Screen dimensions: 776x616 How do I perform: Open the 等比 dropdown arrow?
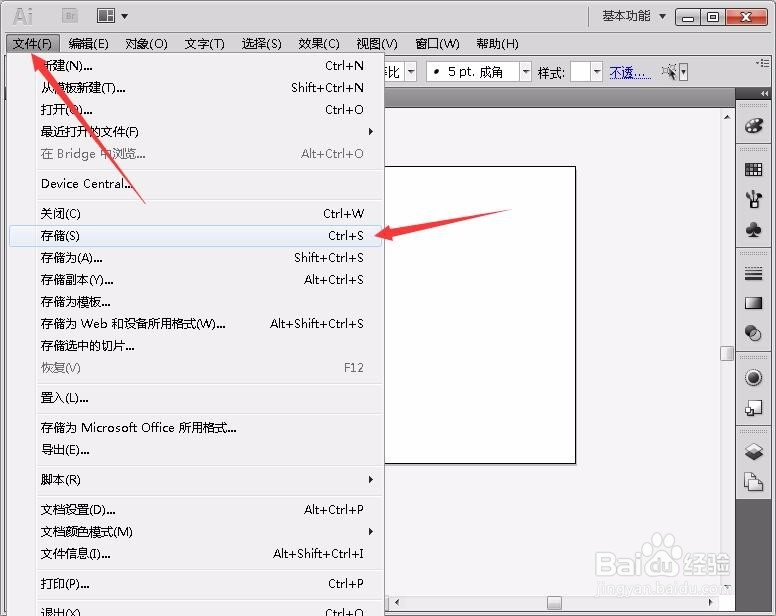point(411,72)
